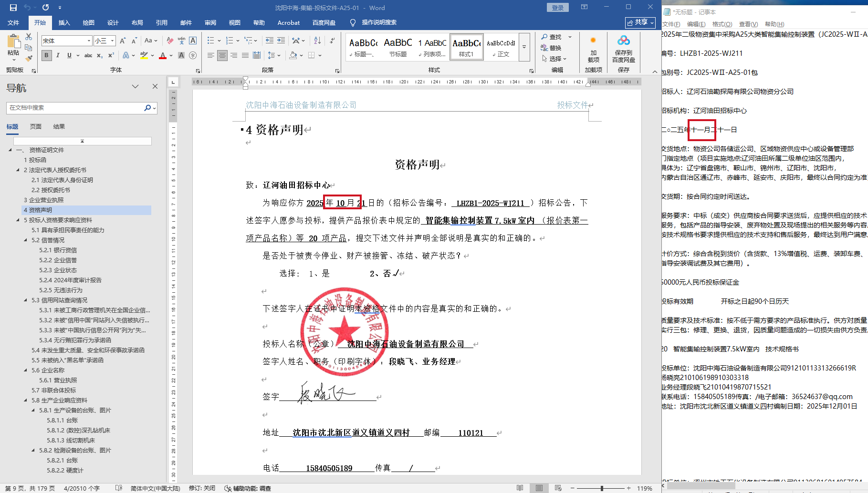Click the Enclose Characters circle icon
Screen dimensions: 868x493
193,55
